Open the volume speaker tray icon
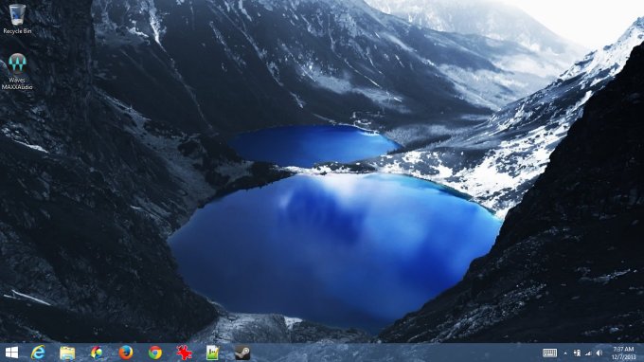Viewport: 644px width, 362px height. (x=599, y=353)
